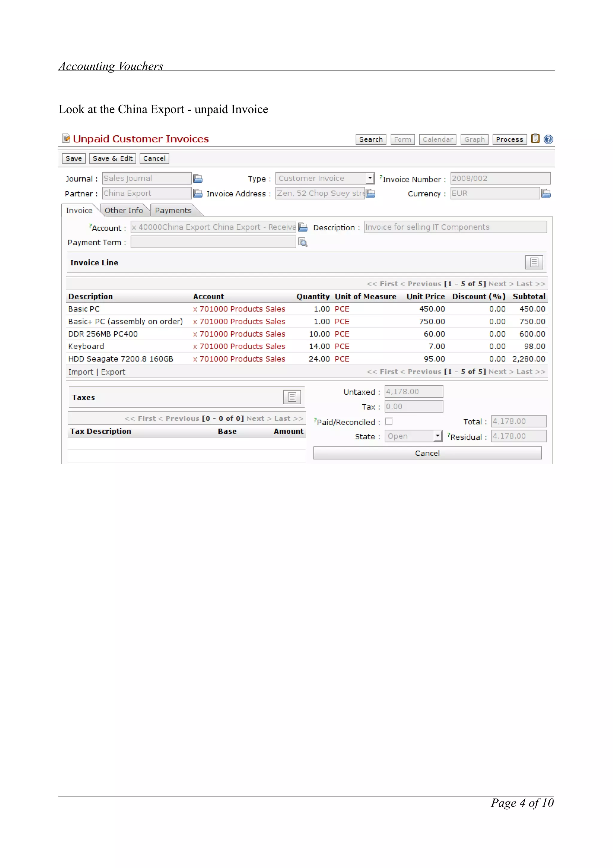This screenshot has width=613, height=868.
Task: Select the HDD Seagate 7200.8 160GB line
Action: click(307, 359)
